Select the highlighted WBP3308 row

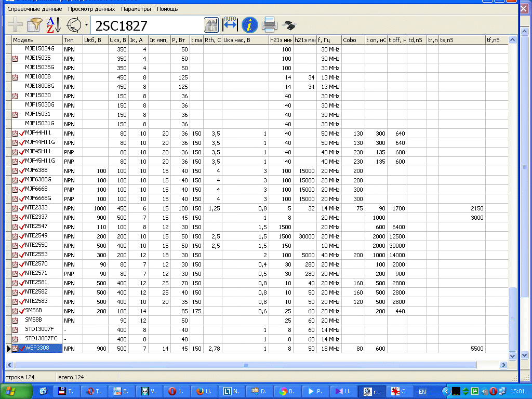click(257, 349)
